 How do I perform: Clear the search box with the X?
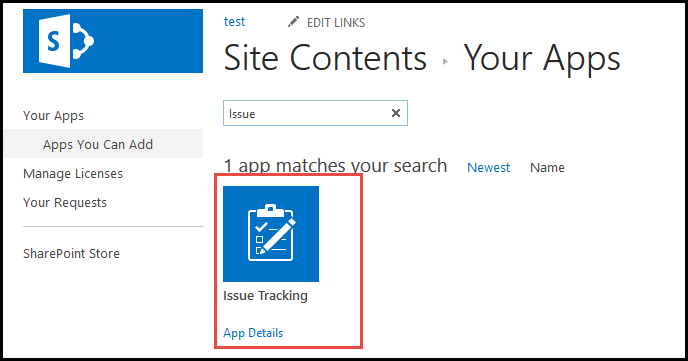pyautogui.click(x=396, y=113)
